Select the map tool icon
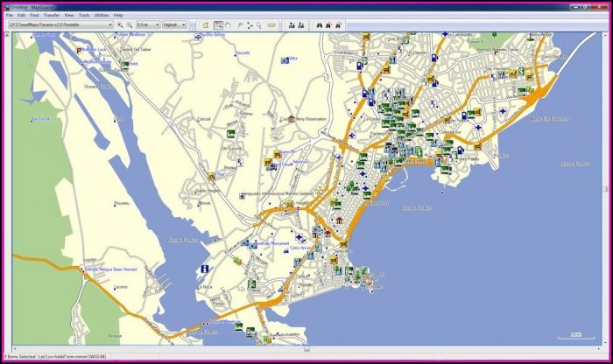 pyautogui.click(x=206, y=25)
